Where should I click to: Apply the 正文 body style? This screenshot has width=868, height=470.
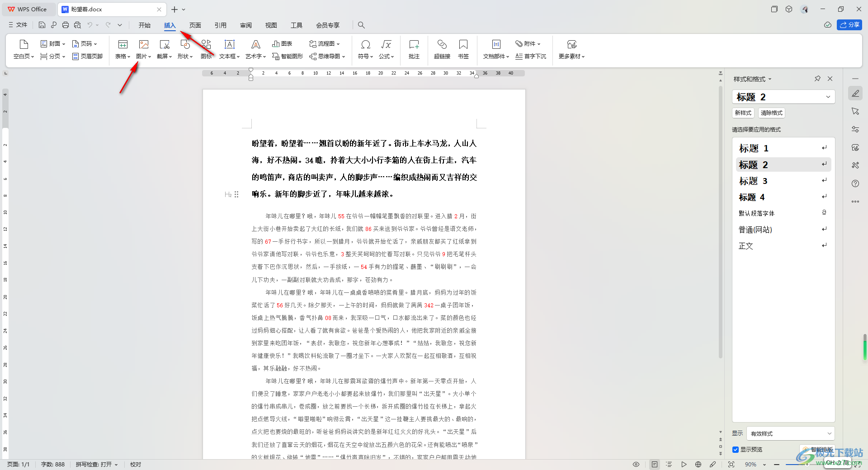(x=783, y=246)
